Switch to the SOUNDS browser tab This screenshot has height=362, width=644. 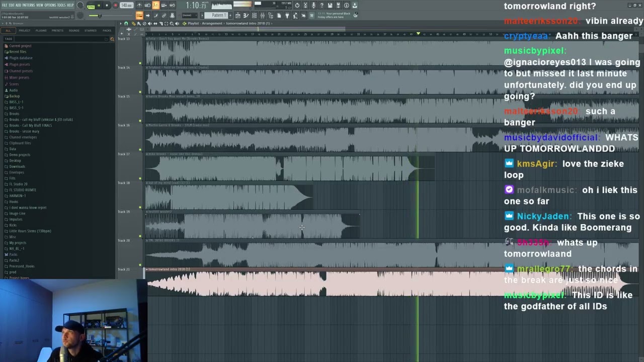74,31
